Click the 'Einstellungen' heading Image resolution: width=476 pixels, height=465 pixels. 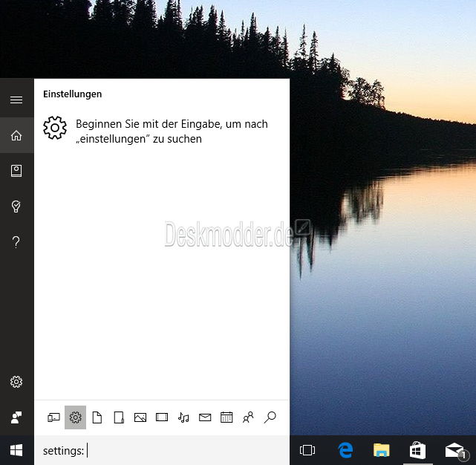coord(72,94)
